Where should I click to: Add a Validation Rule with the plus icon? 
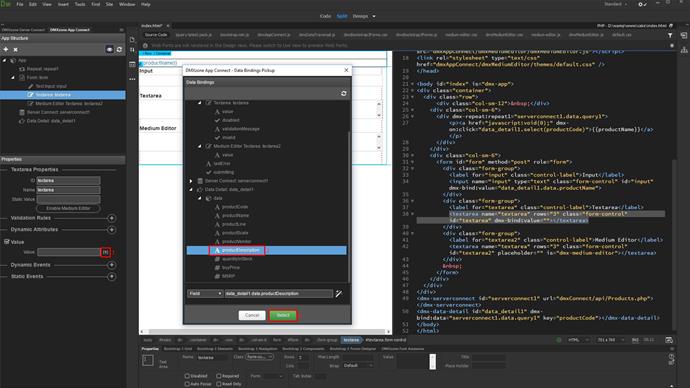coord(112,218)
